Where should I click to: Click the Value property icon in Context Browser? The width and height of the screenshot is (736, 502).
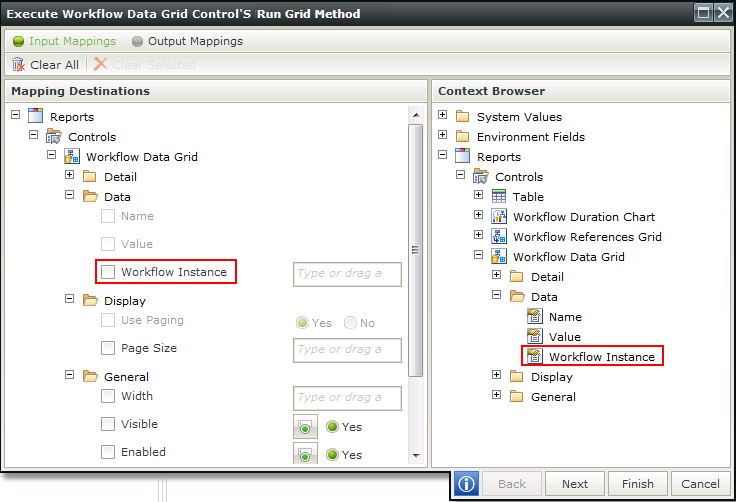[535, 336]
